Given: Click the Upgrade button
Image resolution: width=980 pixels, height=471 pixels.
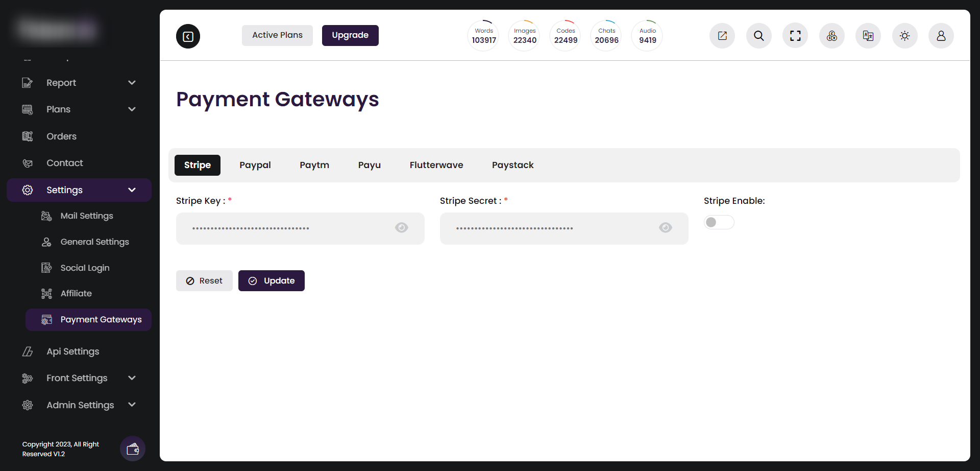Looking at the screenshot, I should (x=350, y=35).
